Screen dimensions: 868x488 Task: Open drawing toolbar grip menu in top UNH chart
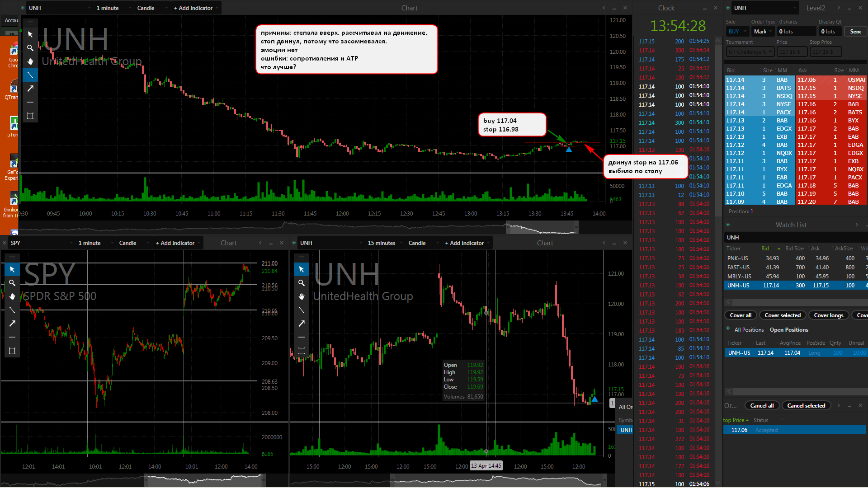pos(30,23)
